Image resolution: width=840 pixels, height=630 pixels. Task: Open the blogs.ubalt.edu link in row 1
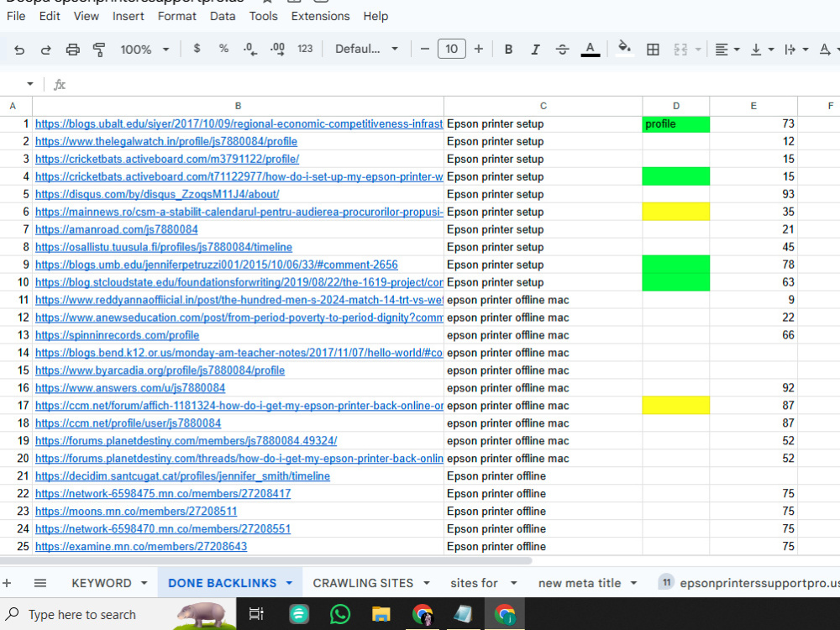[x=239, y=123]
